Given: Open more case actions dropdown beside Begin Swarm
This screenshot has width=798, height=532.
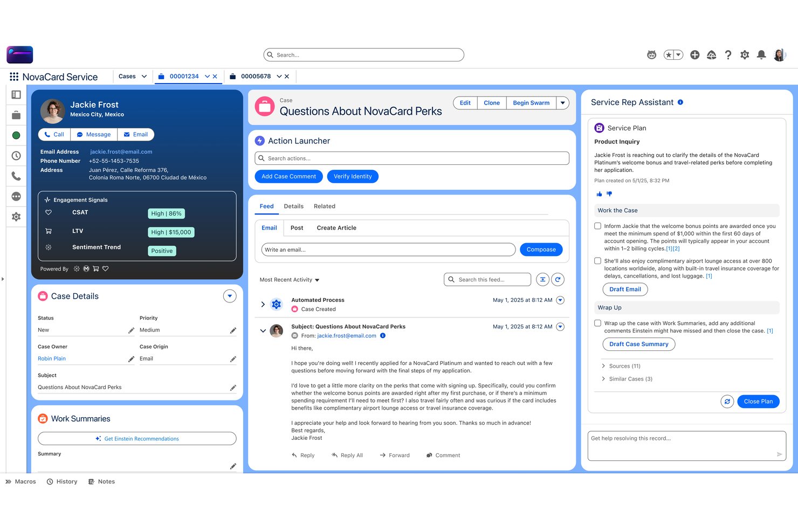Looking at the screenshot, I should (x=562, y=103).
